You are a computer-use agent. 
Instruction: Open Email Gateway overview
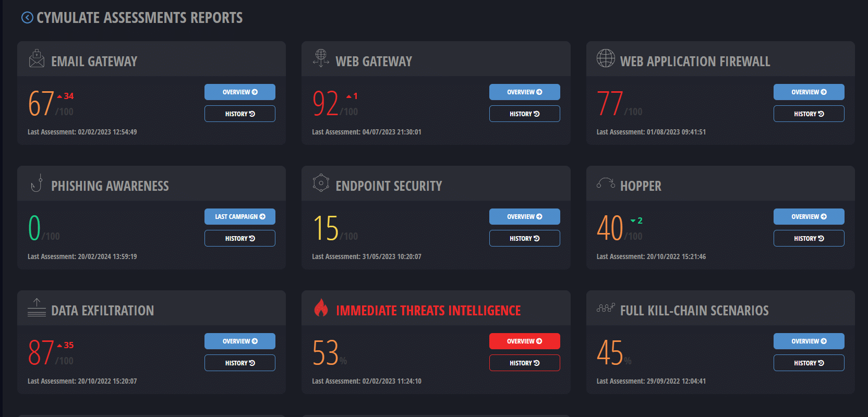click(240, 92)
